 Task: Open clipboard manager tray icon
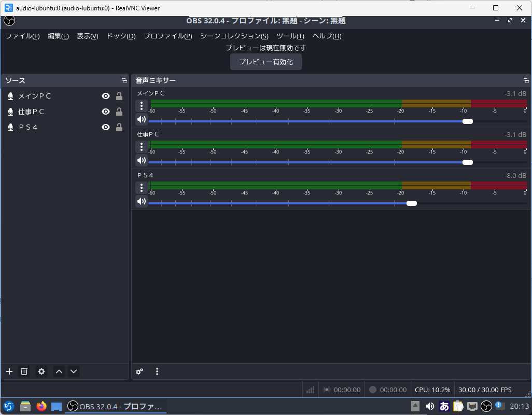[x=458, y=406]
